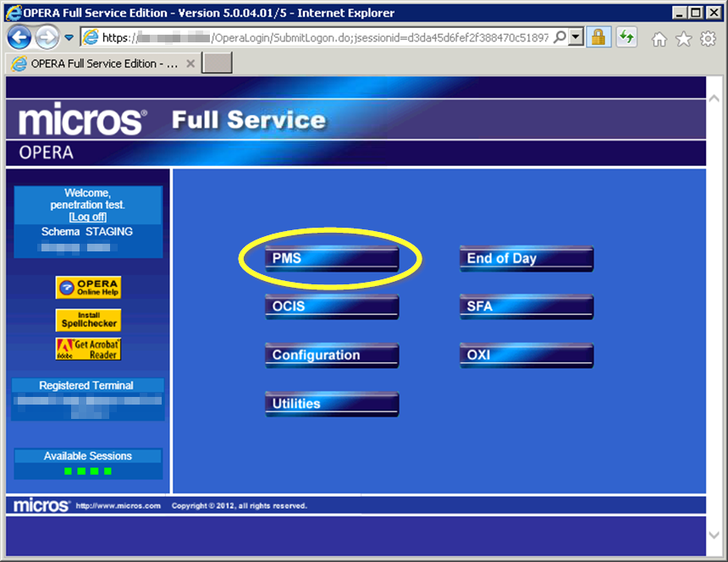Click the browser Forward arrow button
The image size is (728, 562).
click(x=47, y=37)
